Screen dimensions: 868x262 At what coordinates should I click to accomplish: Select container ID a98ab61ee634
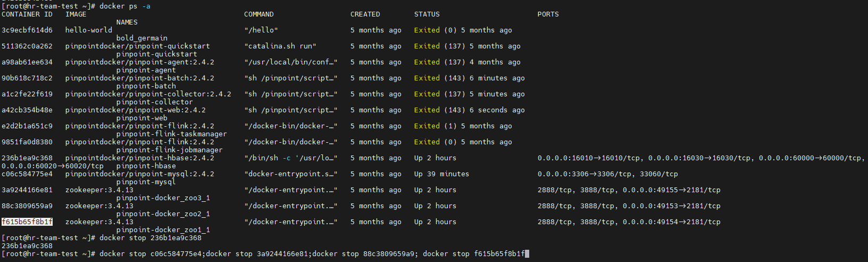point(27,62)
